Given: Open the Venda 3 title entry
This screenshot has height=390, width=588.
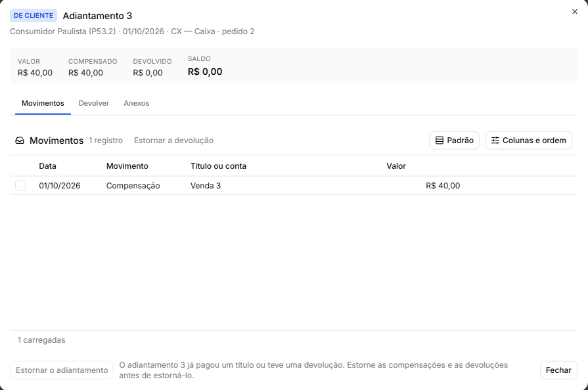Looking at the screenshot, I should pyautogui.click(x=206, y=185).
